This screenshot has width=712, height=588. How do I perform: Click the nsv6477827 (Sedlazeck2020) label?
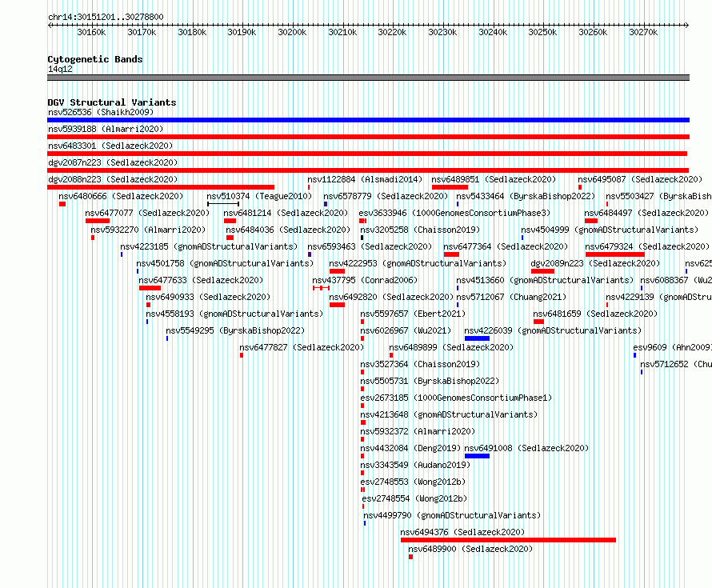[x=302, y=347]
